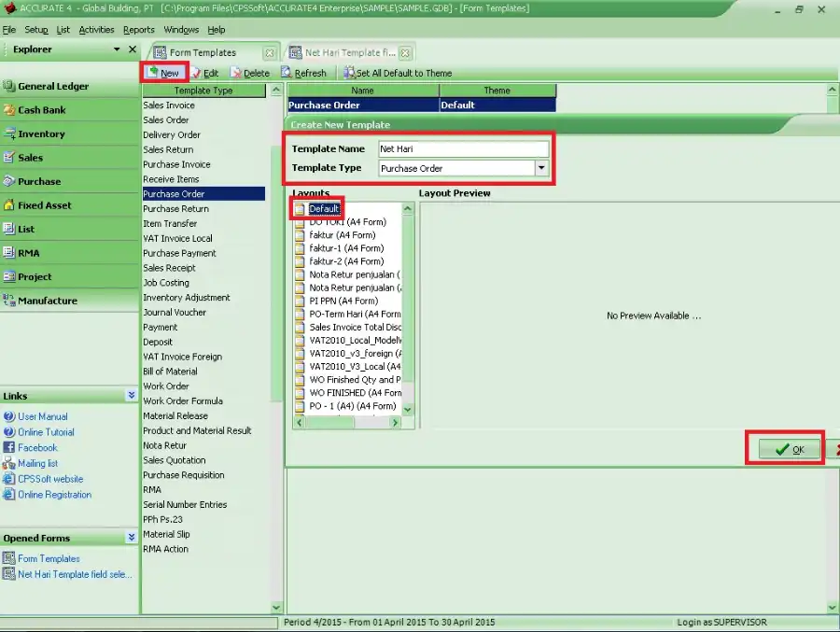Collapse the Links section

coord(132,396)
